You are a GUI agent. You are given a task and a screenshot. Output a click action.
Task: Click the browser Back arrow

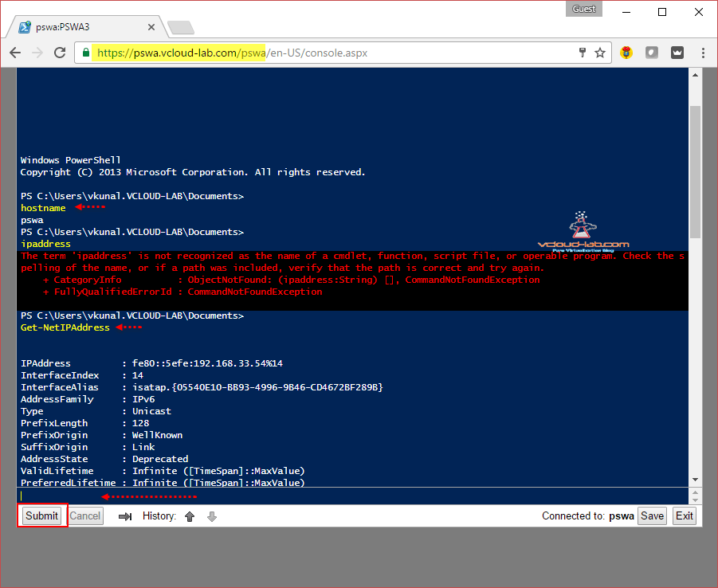coord(15,53)
